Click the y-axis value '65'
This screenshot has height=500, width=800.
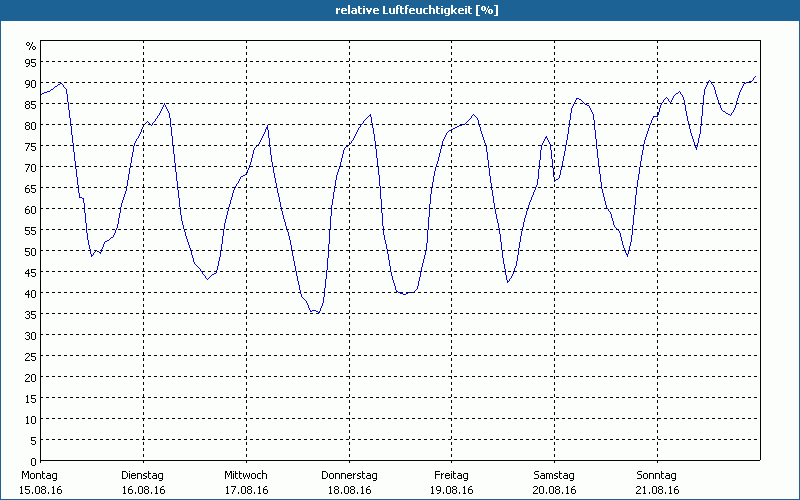point(31,188)
